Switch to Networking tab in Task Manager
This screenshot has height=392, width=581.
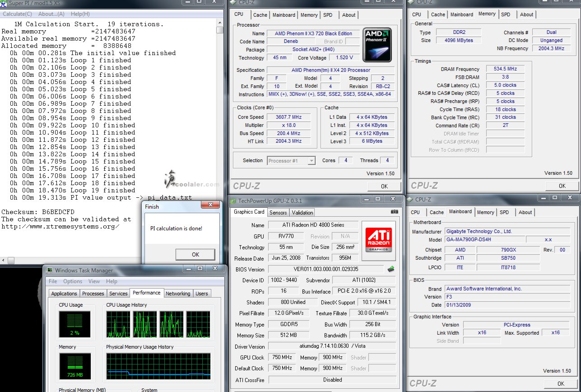(x=178, y=294)
